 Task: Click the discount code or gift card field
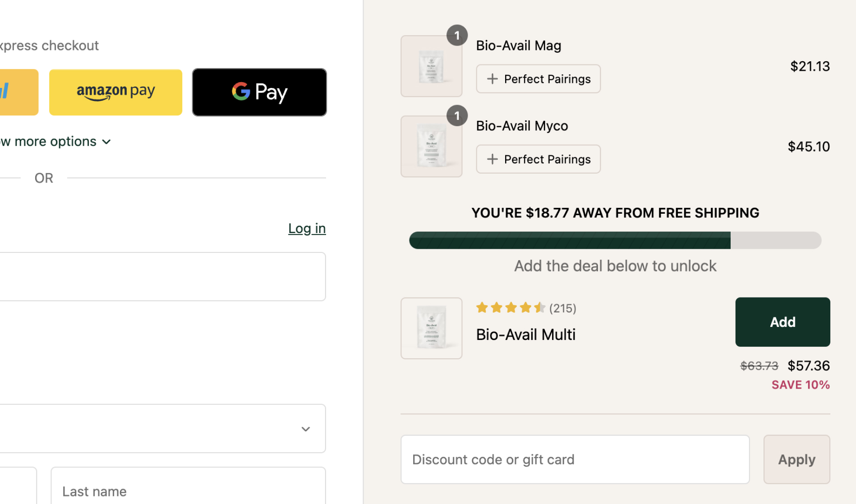(575, 459)
